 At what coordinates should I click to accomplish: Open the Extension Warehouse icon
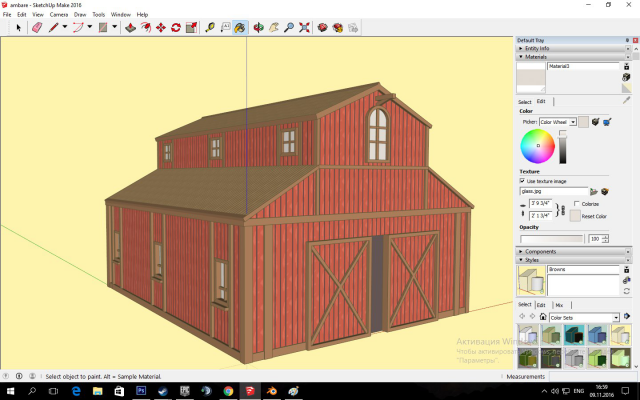(x=338, y=28)
